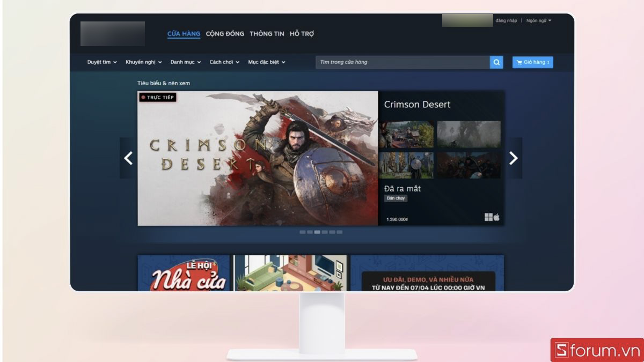Open the Giỏ hàng cart button
The image size is (644, 362).
(532, 62)
